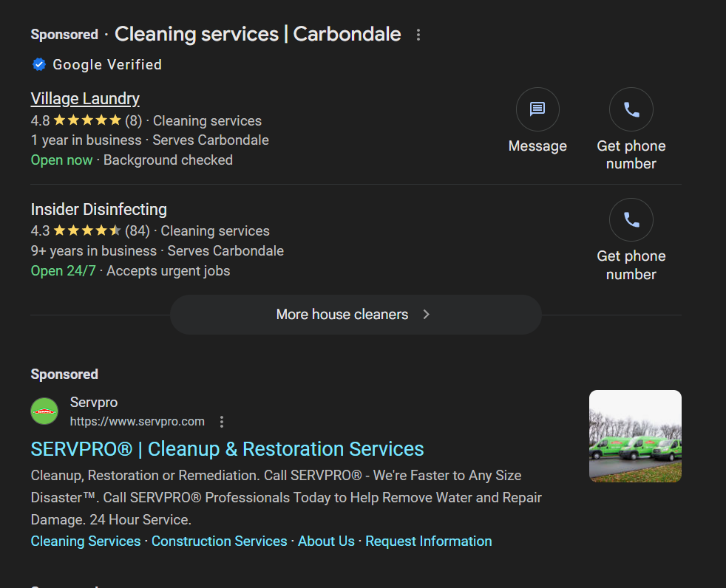
Task: Click Insider Disinfecting's phone icon
Action: (631, 219)
